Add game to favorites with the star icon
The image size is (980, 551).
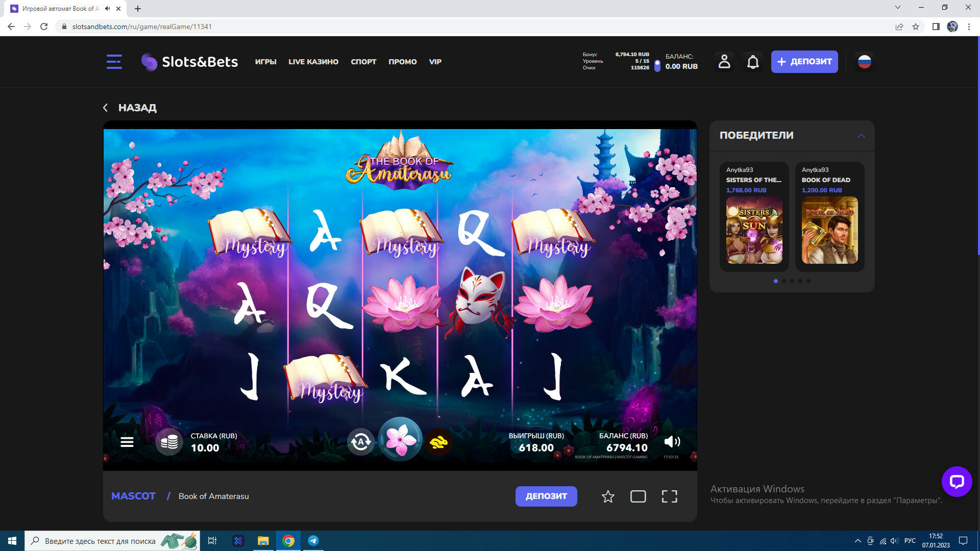click(x=607, y=496)
